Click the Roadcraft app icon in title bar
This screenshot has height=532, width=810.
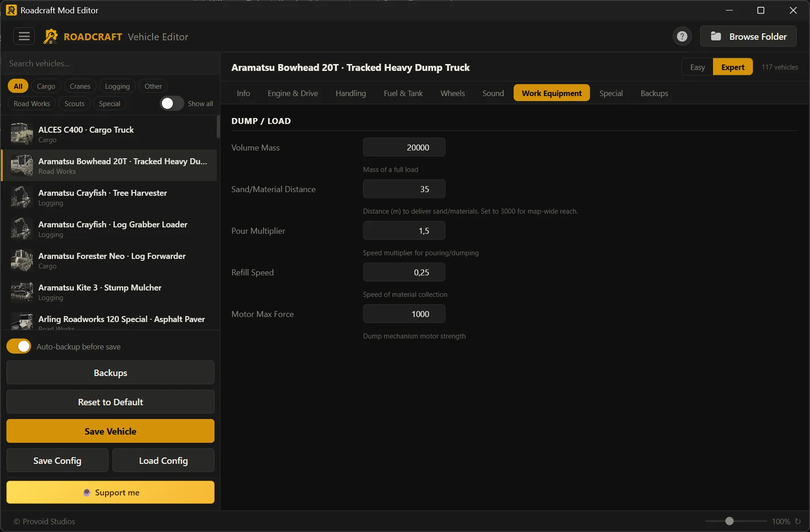coord(11,10)
